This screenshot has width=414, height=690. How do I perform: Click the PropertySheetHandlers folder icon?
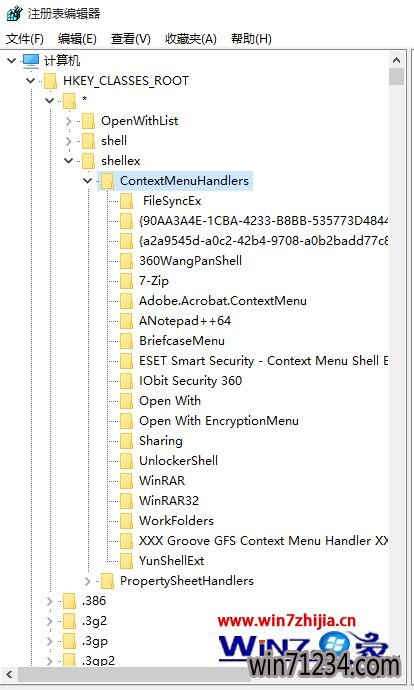click(107, 581)
